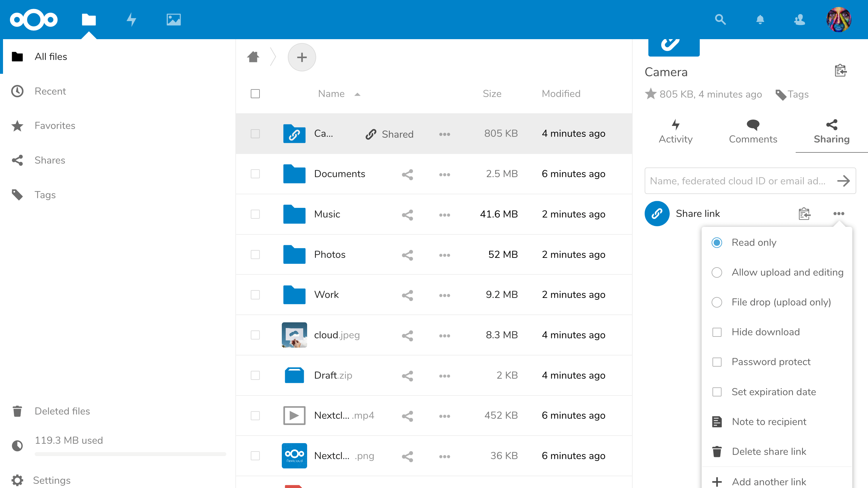
Task: Click the search magnifier icon
Action: [x=720, y=20]
